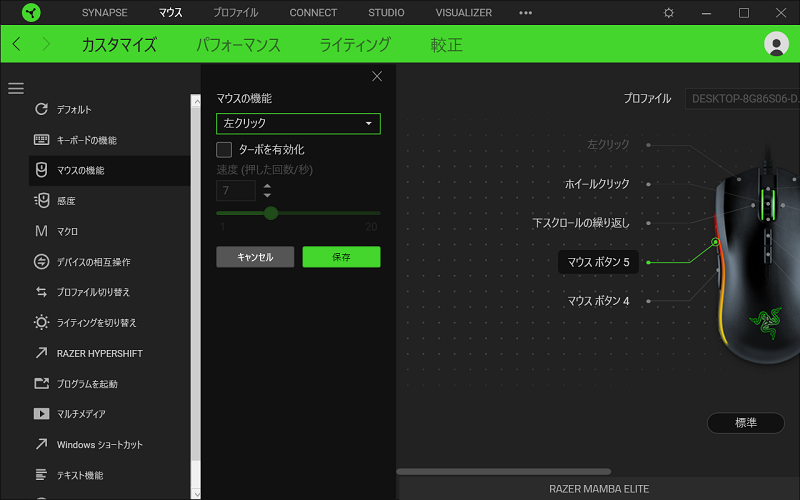Image resolution: width=800 pixels, height=500 pixels.
Task: Click the turbo speed slider handle
Action: point(271,213)
